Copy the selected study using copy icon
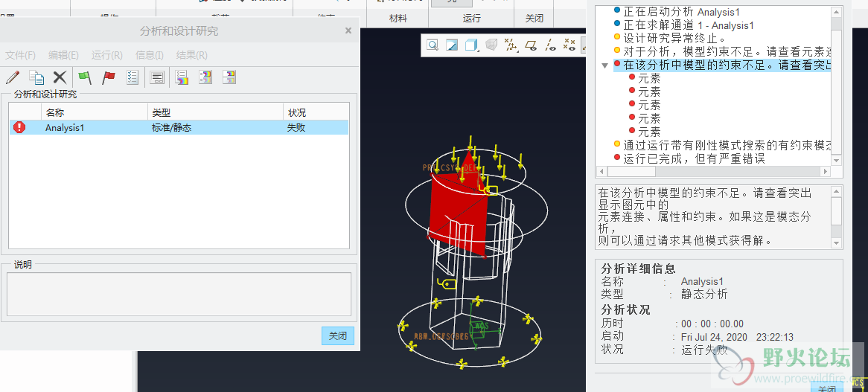Screen dimensions: 868x392 click(x=36, y=77)
